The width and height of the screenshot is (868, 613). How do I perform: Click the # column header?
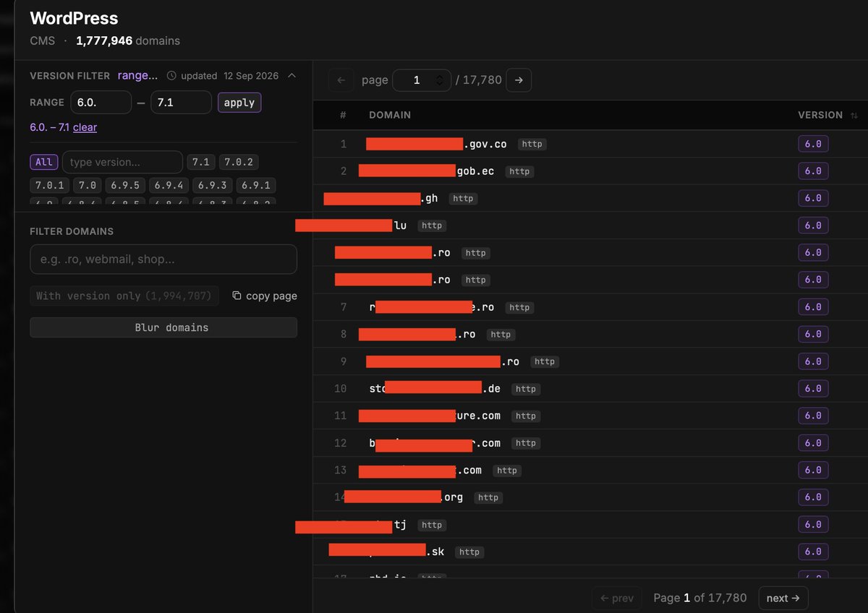(x=343, y=115)
